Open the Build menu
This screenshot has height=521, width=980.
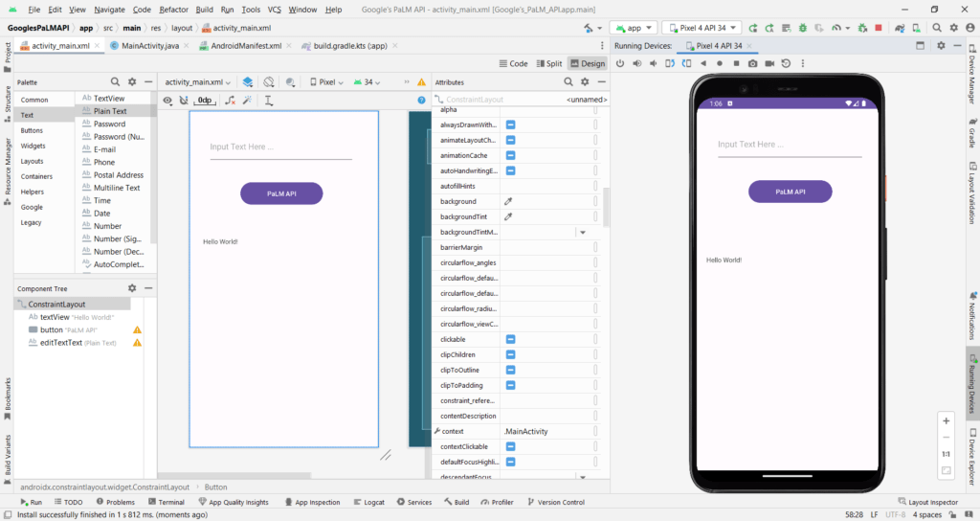[205, 10]
